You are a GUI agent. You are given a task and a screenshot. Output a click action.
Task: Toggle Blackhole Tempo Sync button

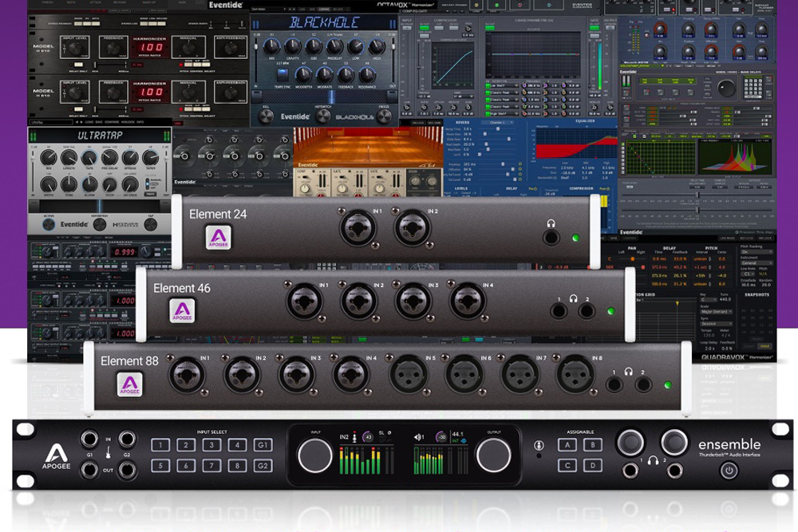282,75
